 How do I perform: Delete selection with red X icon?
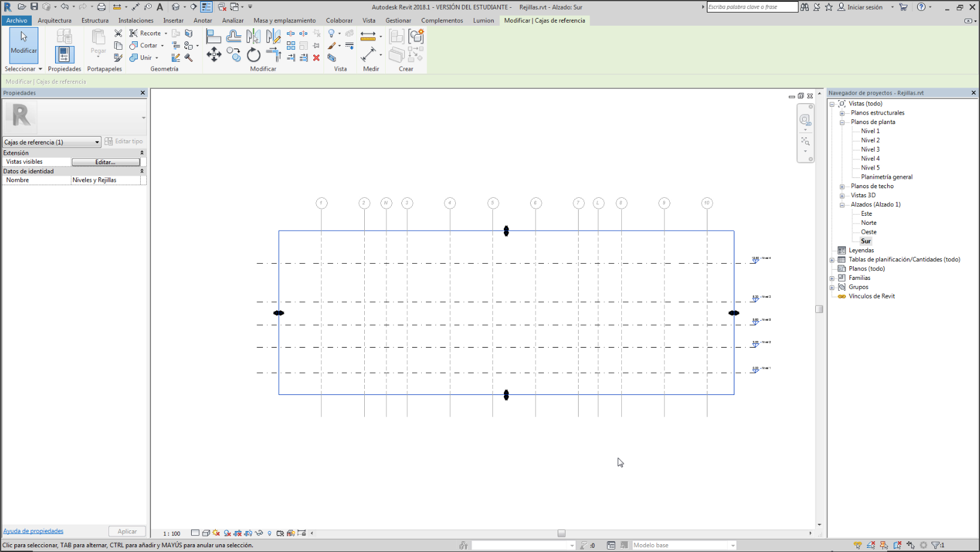[316, 58]
